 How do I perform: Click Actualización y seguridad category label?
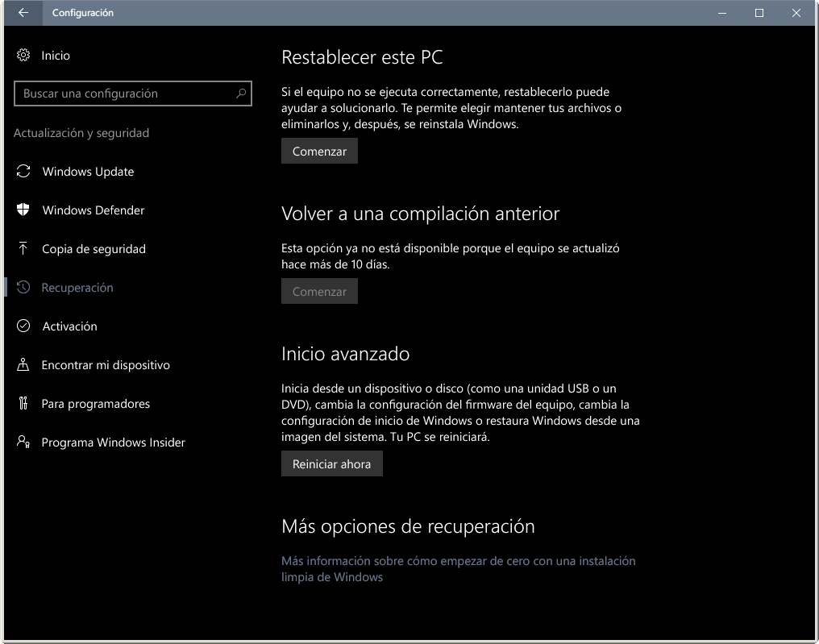81,133
